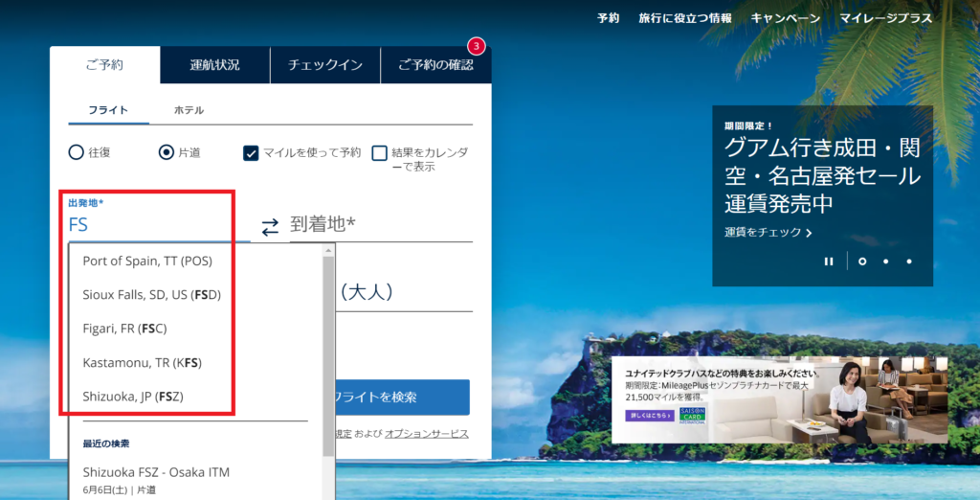Pause the promotional carousel
Screen dimensions: 980x500
click(829, 261)
